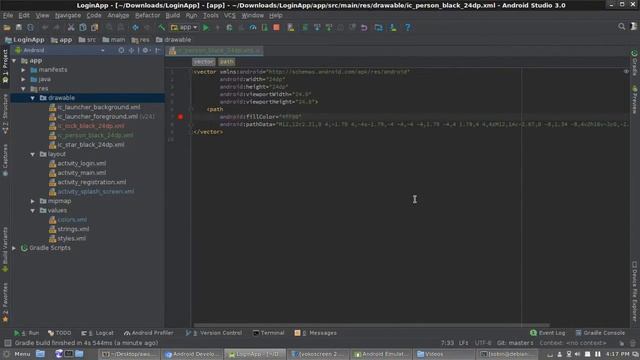Open the Build menu

coord(173,16)
